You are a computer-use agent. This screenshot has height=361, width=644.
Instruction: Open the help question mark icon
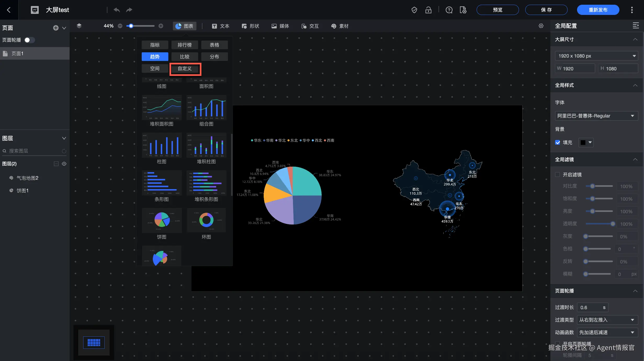(449, 10)
